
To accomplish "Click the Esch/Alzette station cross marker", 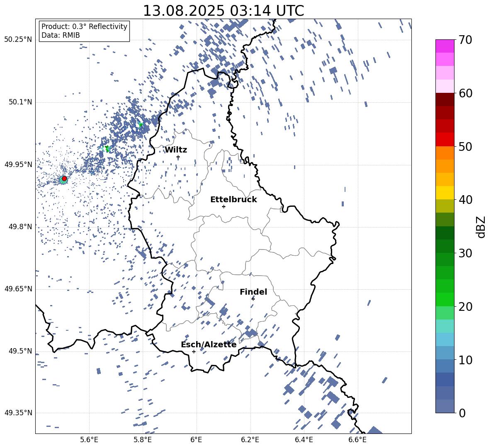I will coord(194,351).
